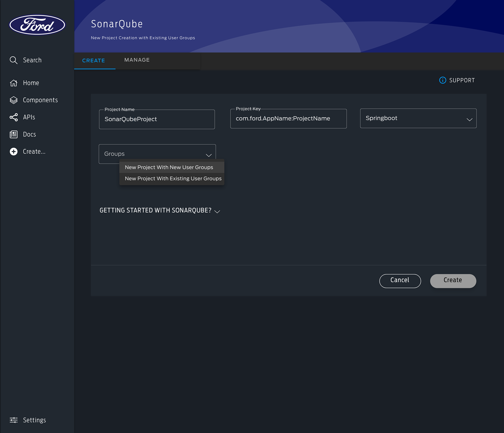
Task: Click the Components layers icon
Action: click(x=14, y=100)
